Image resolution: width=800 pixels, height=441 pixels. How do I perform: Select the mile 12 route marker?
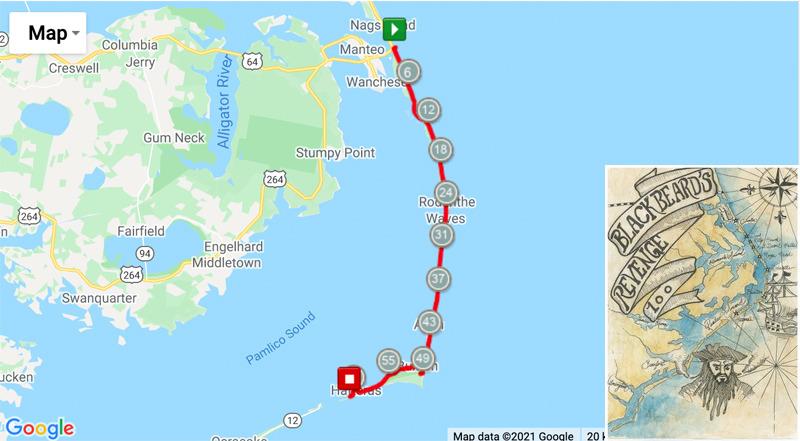pos(429,110)
